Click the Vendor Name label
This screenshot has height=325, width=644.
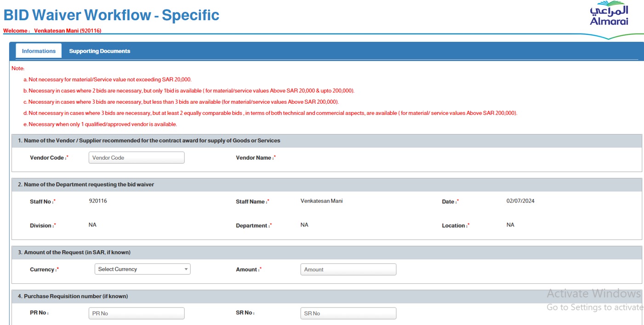click(x=254, y=158)
